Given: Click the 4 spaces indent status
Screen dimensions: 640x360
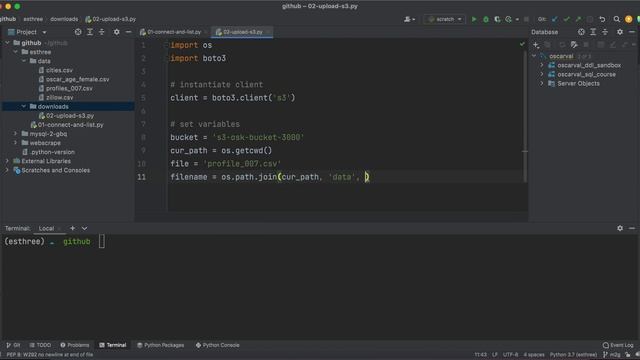Looking at the screenshot, I should point(534,355).
